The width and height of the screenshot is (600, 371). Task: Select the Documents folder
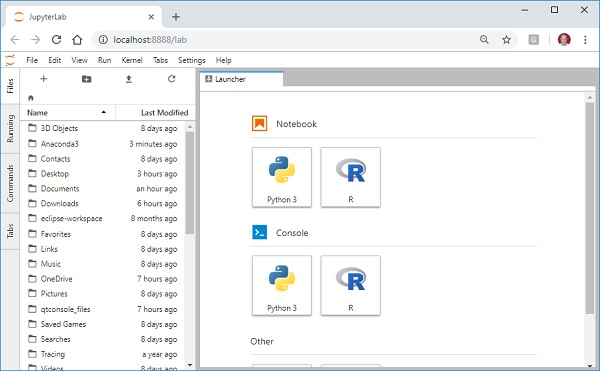coord(103,189)
